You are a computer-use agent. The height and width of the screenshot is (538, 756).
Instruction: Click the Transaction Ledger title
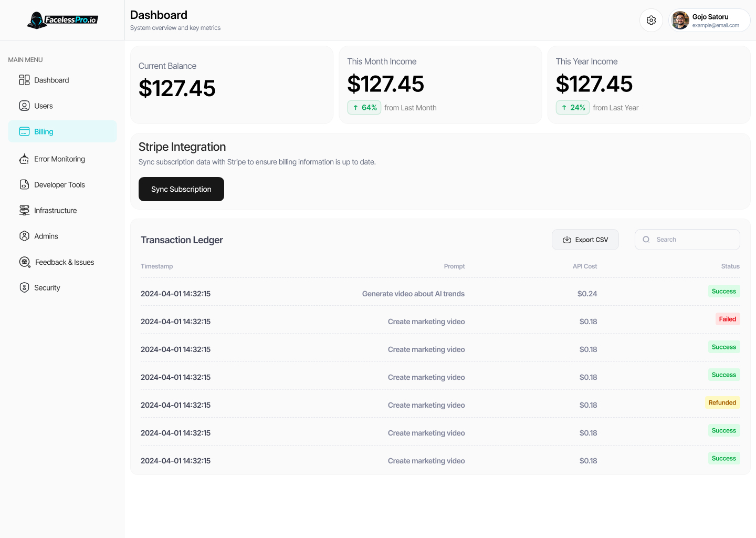point(182,240)
